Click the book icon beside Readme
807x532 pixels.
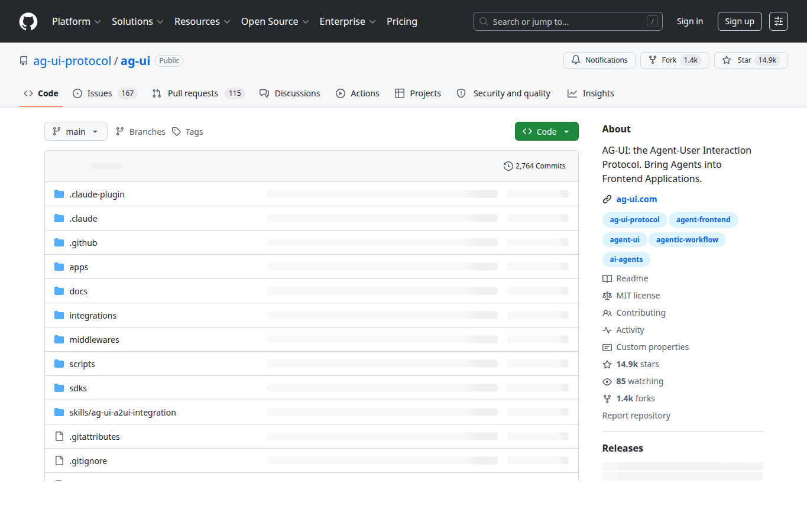(607, 278)
